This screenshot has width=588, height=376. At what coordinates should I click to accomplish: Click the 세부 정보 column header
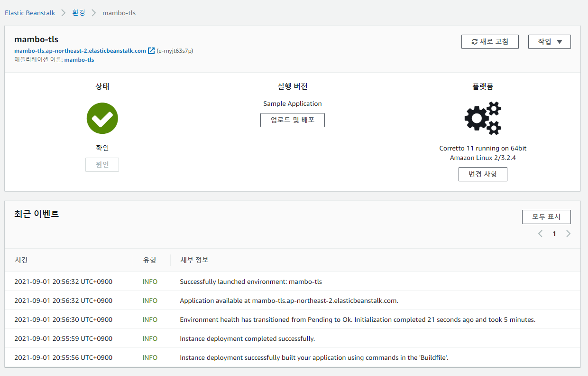point(194,260)
